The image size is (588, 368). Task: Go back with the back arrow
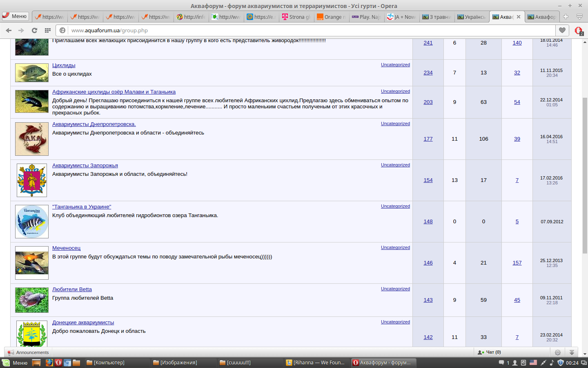click(9, 30)
